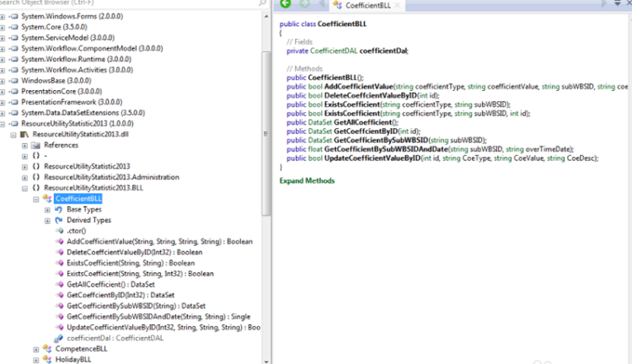Click the ResourceUtilityStatistic2013.dll module icon

(24, 134)
